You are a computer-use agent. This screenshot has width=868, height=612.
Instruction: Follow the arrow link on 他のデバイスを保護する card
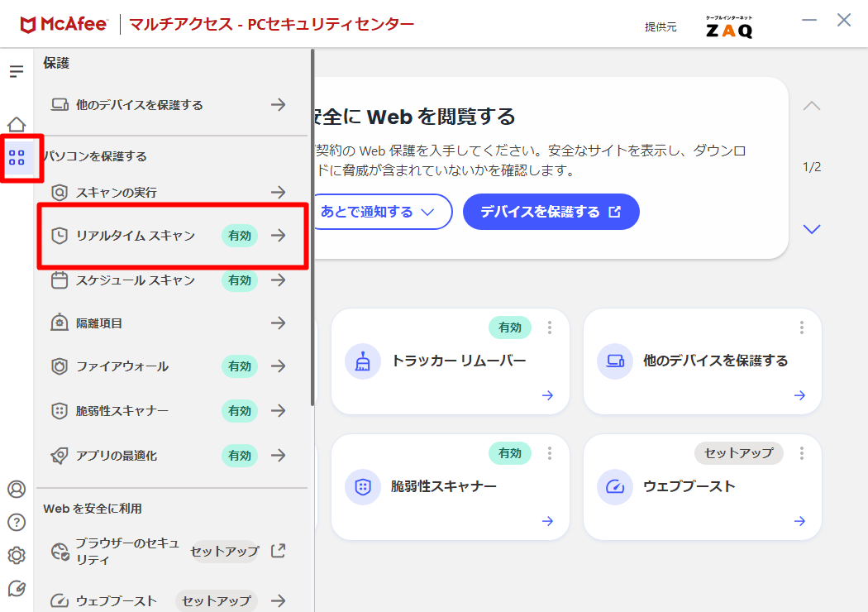point(799,395)
